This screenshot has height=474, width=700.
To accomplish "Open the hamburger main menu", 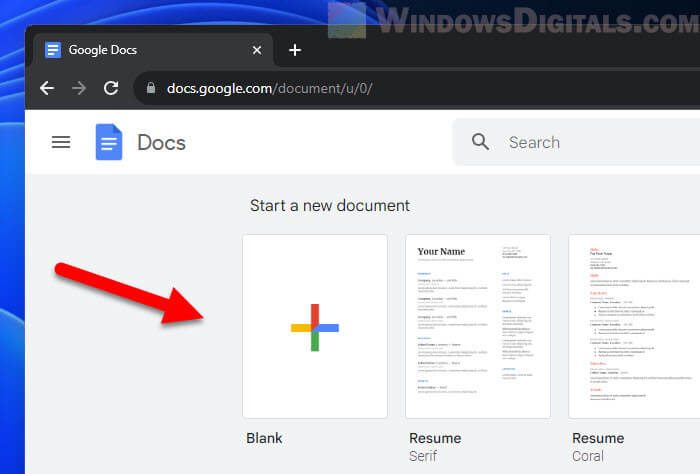I will [x=61, y=142].
